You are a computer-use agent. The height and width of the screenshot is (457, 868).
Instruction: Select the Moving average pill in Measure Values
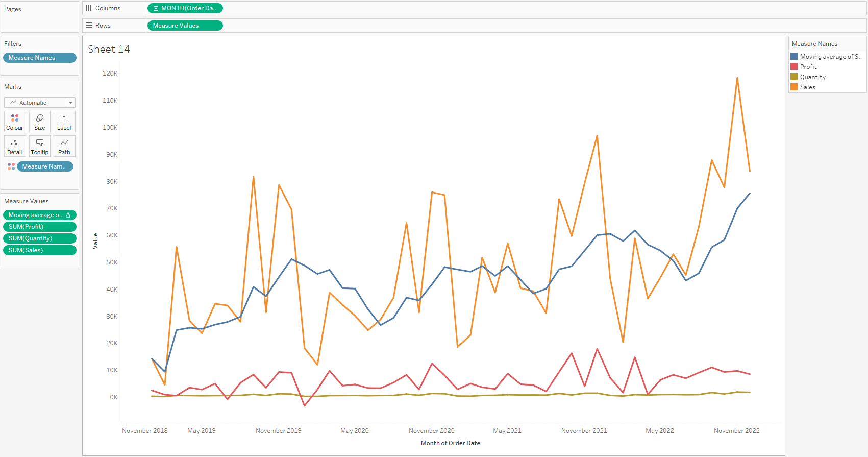pos(40,215)
